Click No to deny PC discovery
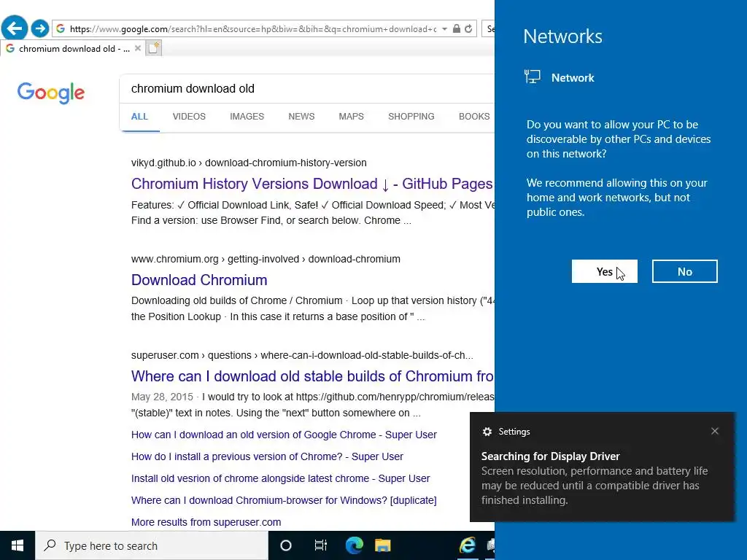Image resolution: width=747 pixels, height=560 pixels. 684,271
